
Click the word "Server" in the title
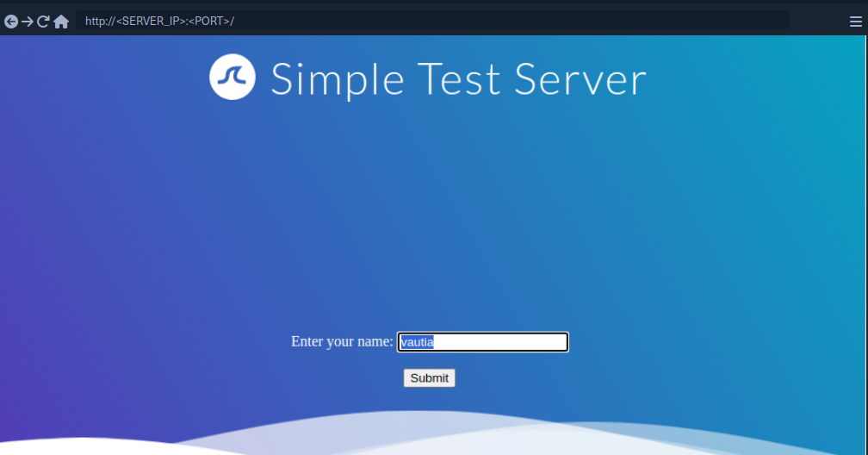[x=580, y=79]
